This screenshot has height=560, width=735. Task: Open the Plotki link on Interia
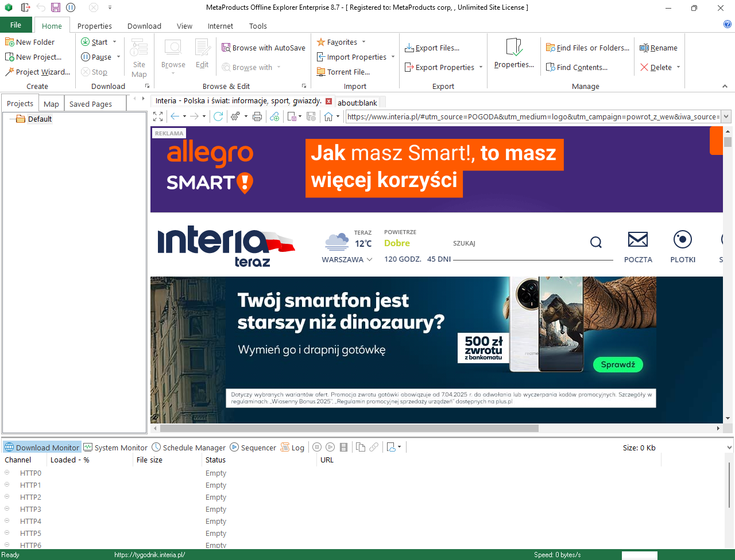point(683,247)
